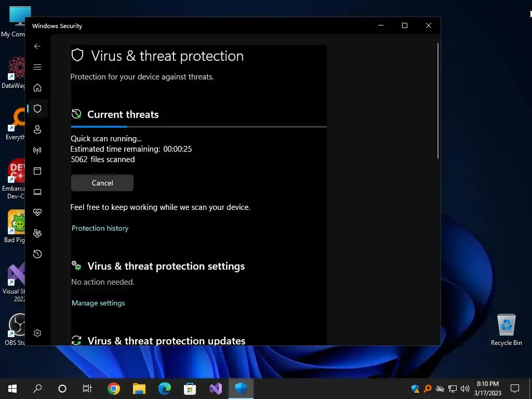This screenshot has height=399, width=532.
Task: Go back with the arrow in Windows Security
Action: (37, 46)
